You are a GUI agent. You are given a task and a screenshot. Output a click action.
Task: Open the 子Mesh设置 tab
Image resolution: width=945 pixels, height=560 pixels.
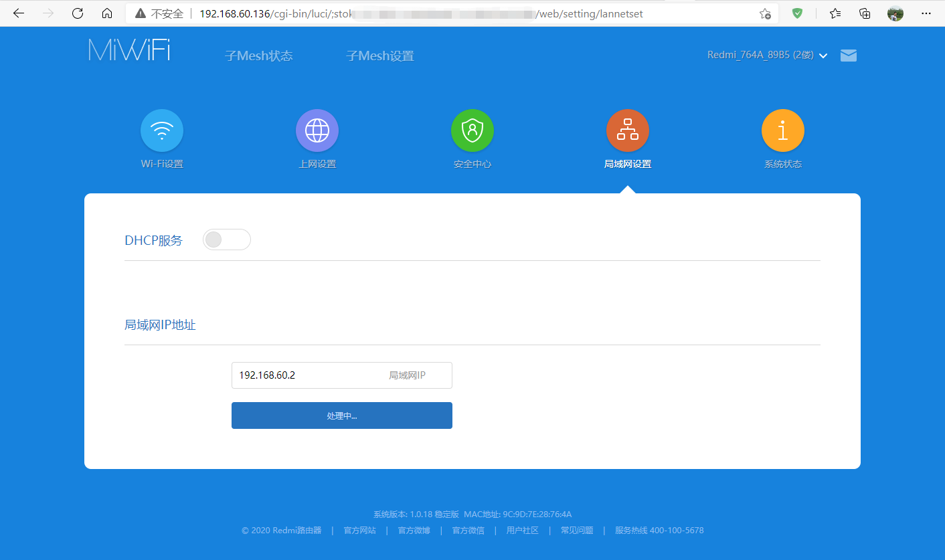(379, 56)
